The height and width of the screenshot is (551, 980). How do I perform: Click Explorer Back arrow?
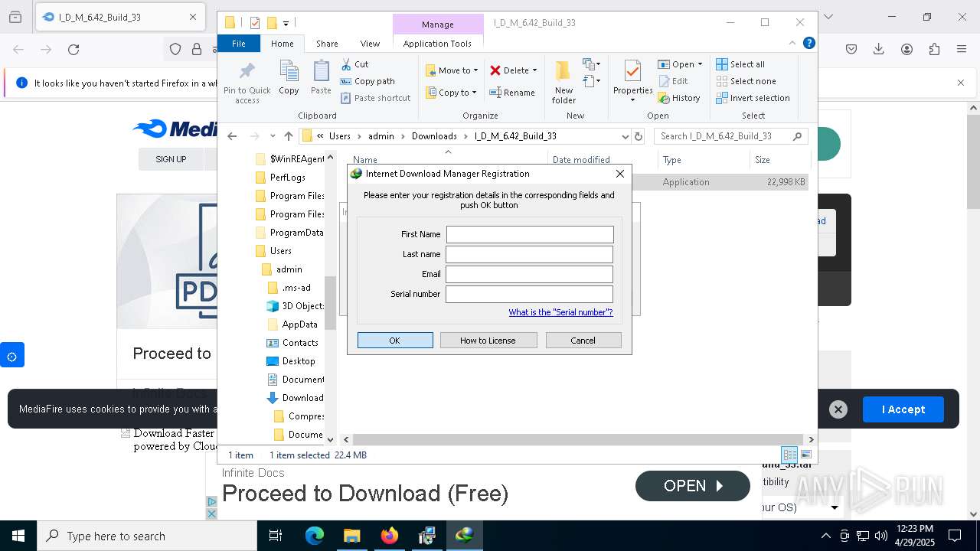click(x=232, y=136)
